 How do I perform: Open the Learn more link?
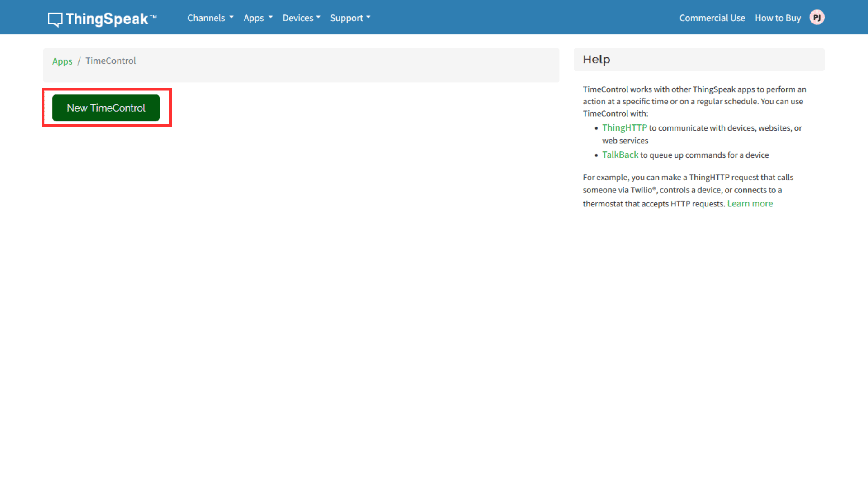tap(750, 204)
